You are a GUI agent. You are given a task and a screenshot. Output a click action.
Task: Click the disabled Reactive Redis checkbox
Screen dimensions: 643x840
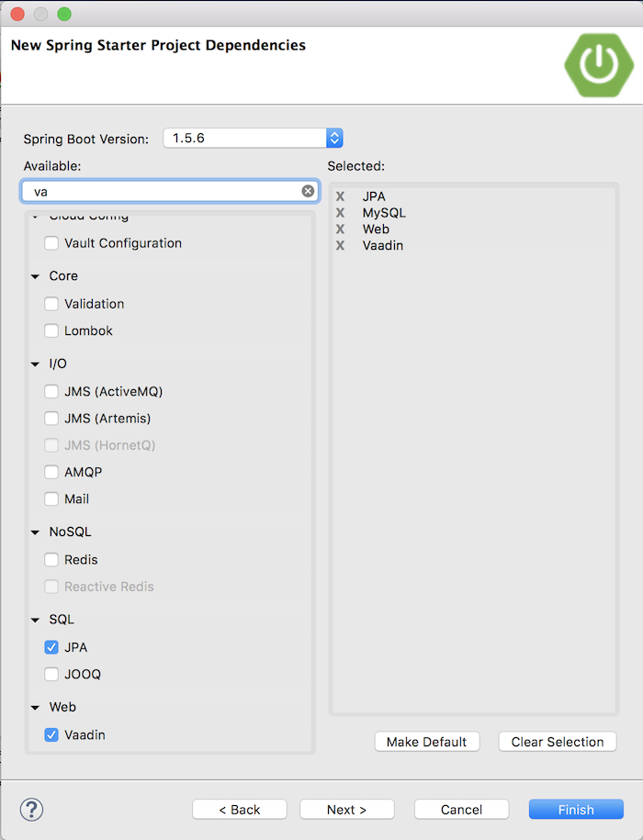51,587
